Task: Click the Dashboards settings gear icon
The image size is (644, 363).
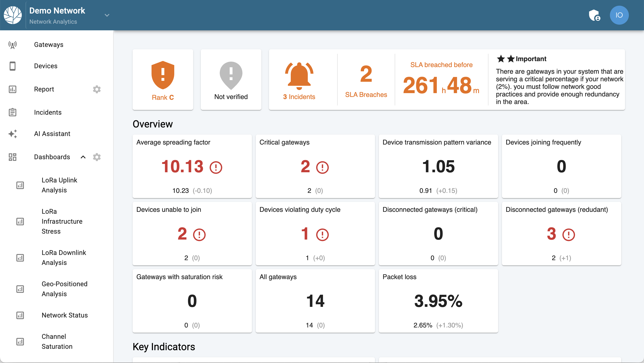Action: pos(97,157)
